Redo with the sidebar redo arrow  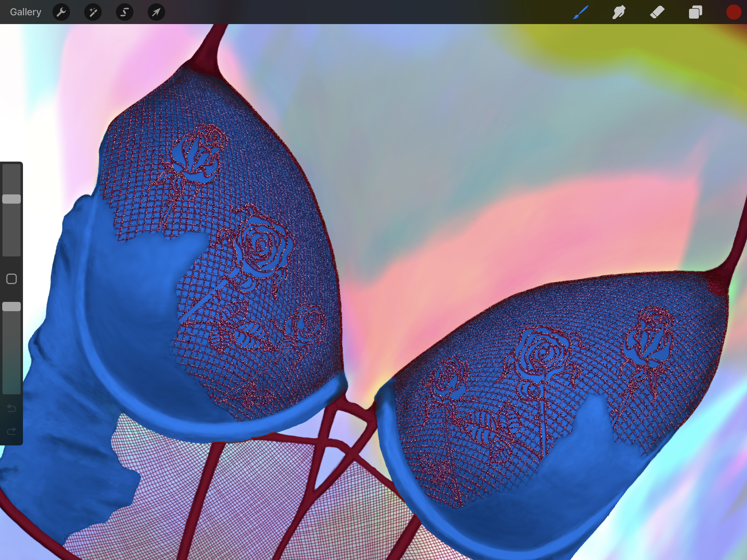point(11,431)
